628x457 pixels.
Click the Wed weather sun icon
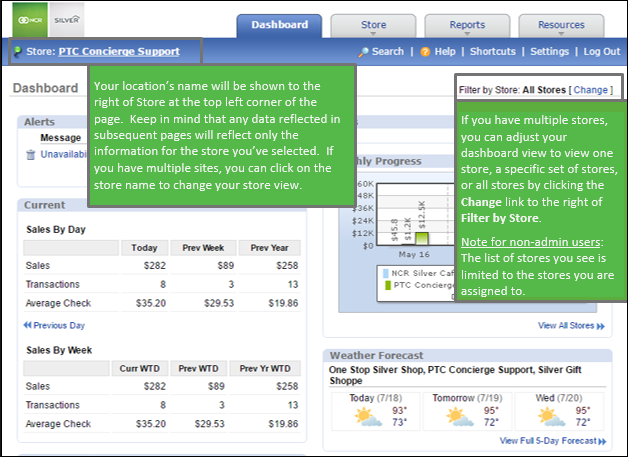(552, 417)
